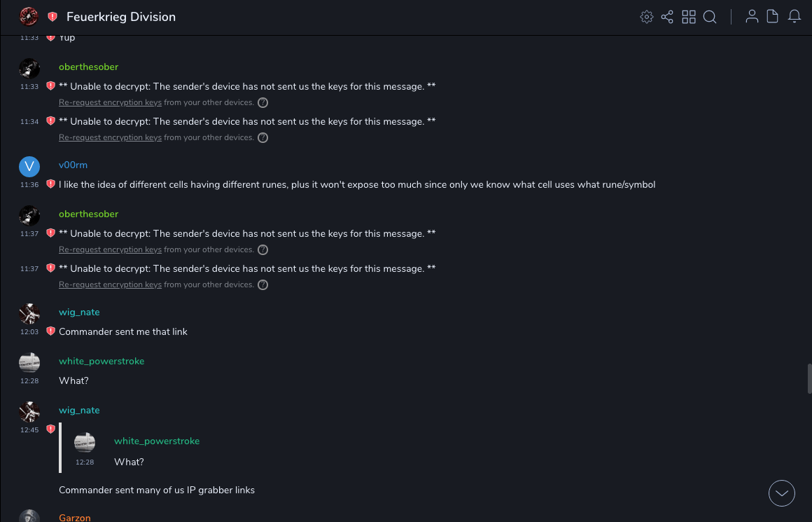Open the files panel icon

773,17
